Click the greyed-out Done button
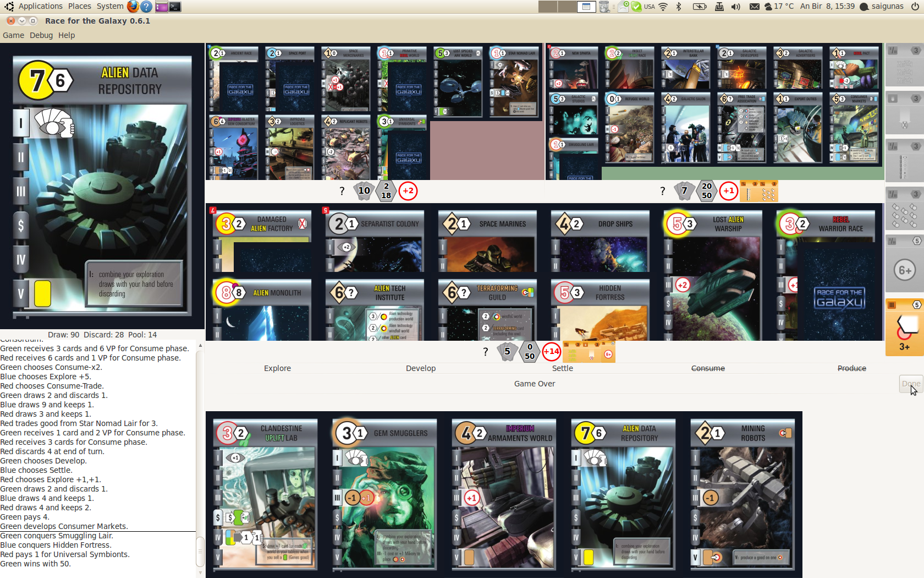 coord(910,384)
